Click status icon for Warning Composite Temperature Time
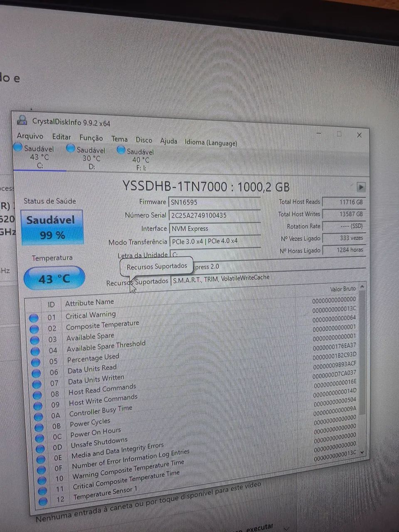The width and height of the screenshot is (399, 532). click(42, 481)
